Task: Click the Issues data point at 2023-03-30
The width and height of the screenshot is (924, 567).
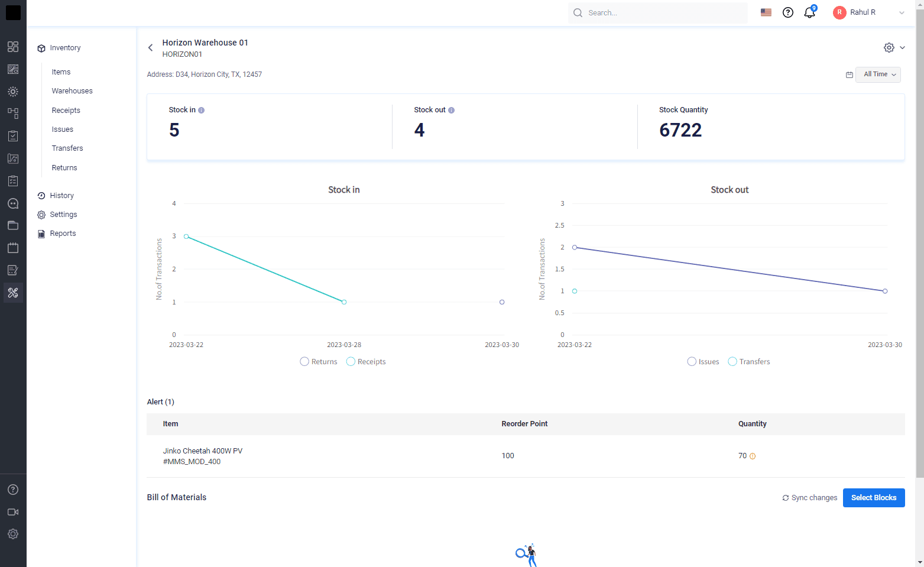Action: [885, 291]
